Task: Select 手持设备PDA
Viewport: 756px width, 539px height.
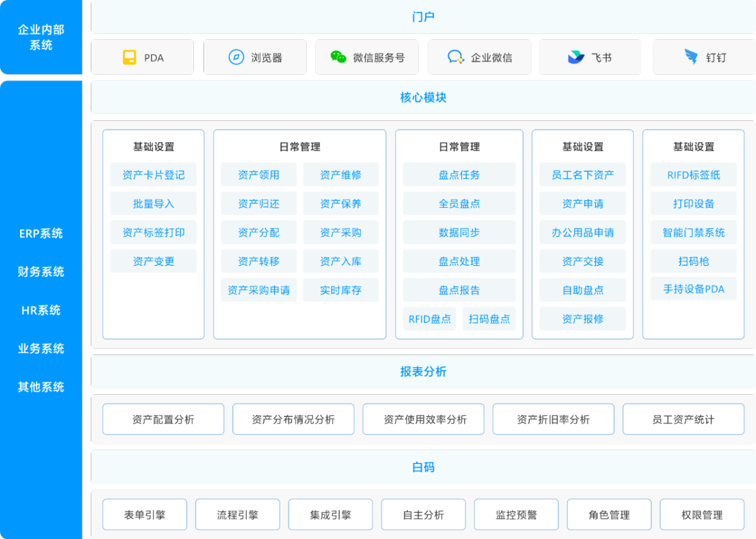Action: point(694,289)
